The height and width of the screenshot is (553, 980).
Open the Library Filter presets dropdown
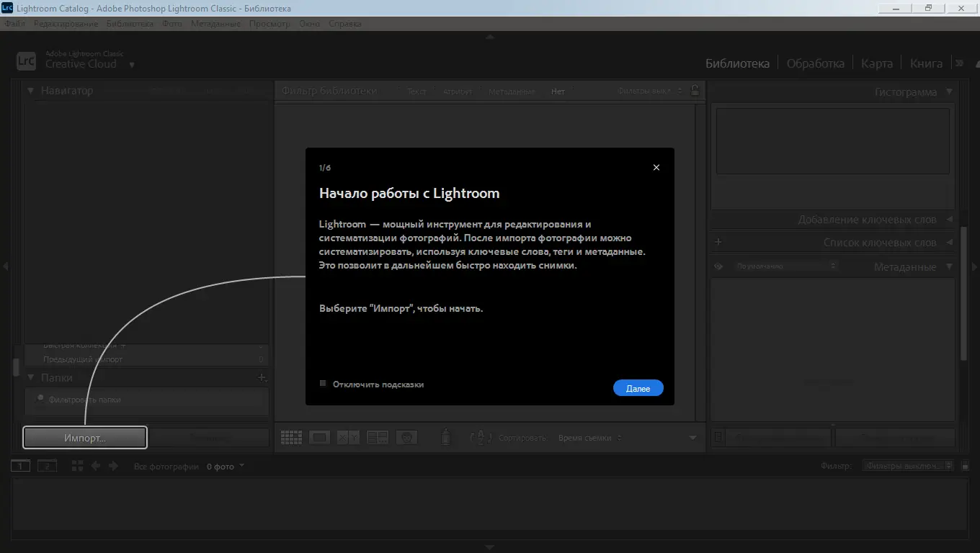[649, 91]
